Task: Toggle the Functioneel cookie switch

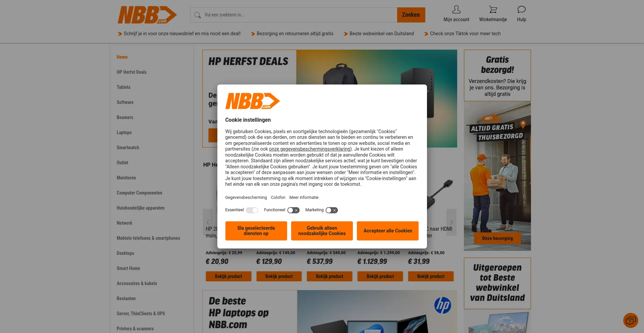Action: click(x=293, y=210)
